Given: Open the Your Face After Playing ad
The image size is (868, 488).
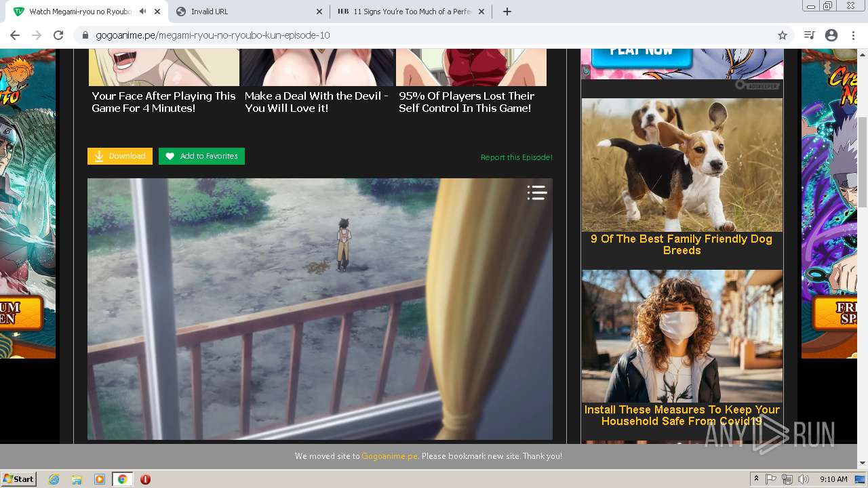Looking at the screenshot, I should [x=163, y=102].
